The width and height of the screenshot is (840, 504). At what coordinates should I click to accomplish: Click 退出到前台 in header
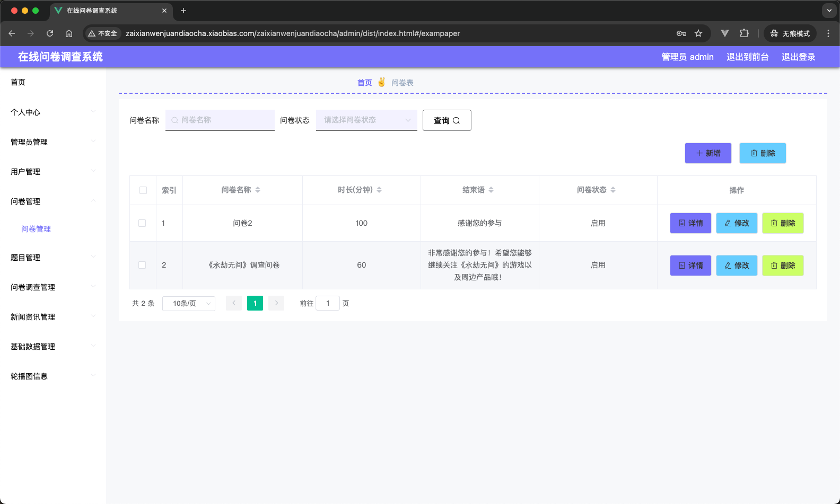(748, 57)
